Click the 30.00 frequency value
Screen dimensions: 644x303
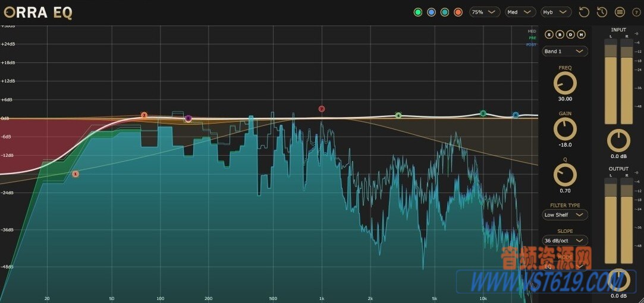(565, 99)
